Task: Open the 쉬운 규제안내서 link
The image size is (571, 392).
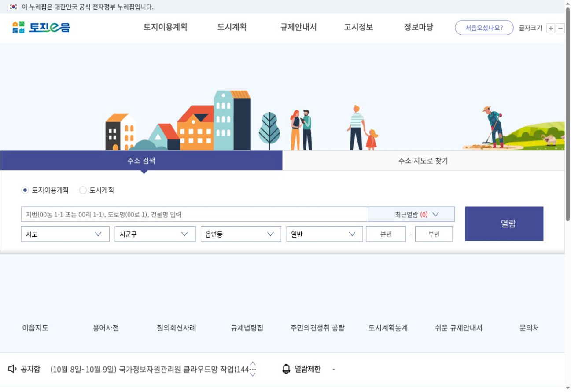Action: [x=459, y=328]
